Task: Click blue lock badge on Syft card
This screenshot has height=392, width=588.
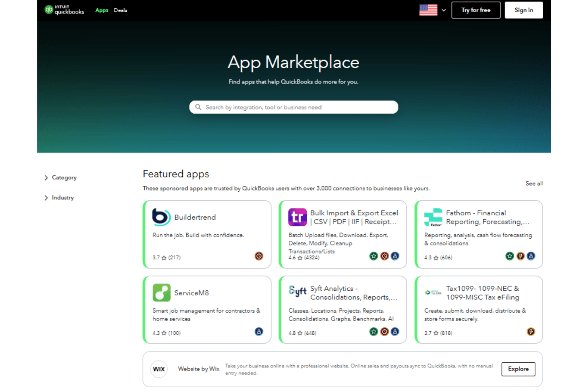Action: point(395,332)
